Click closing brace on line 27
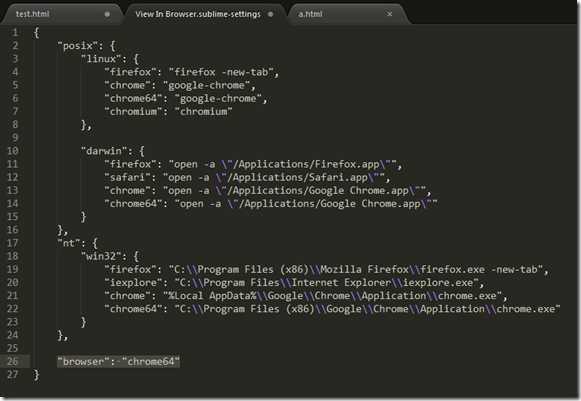581x401 pixels. click(x=36, y=374)
